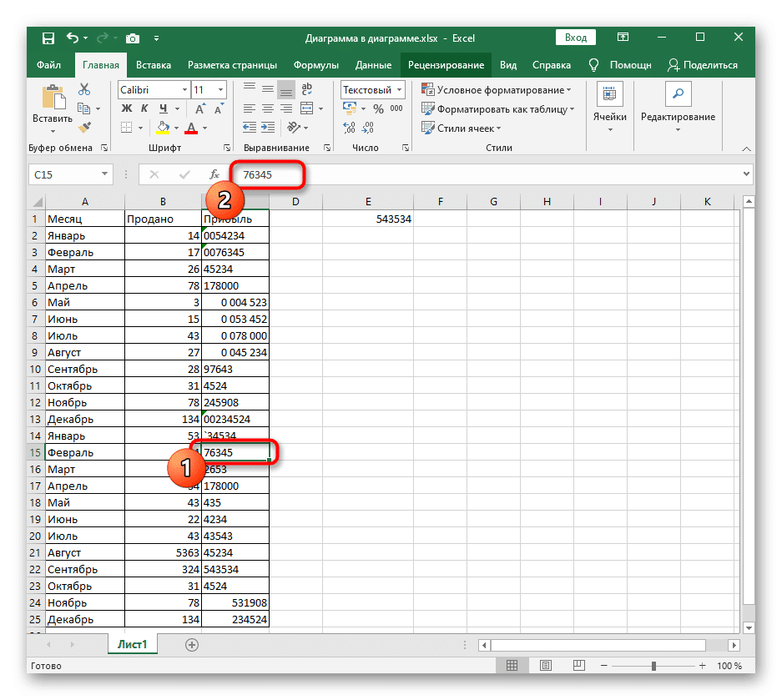This screenshot has width=782, height=700.
Task: Click the Cut scissors icon
Action: [x=84, y=90]
